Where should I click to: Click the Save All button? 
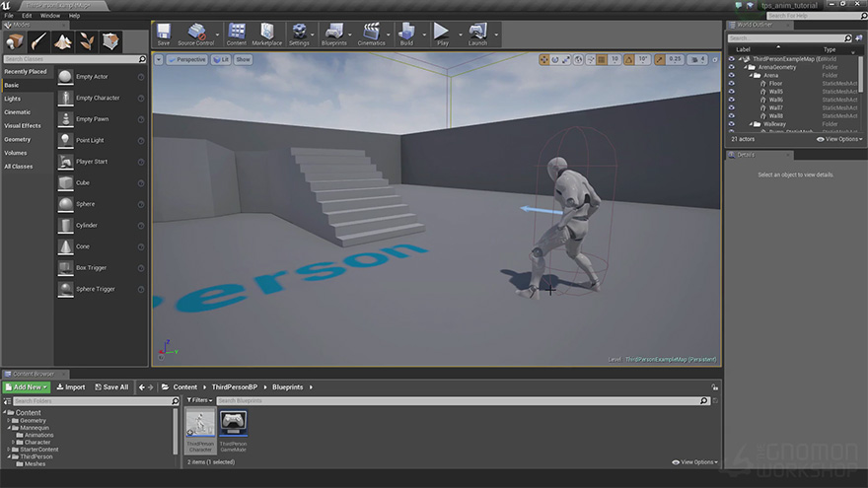111,387
